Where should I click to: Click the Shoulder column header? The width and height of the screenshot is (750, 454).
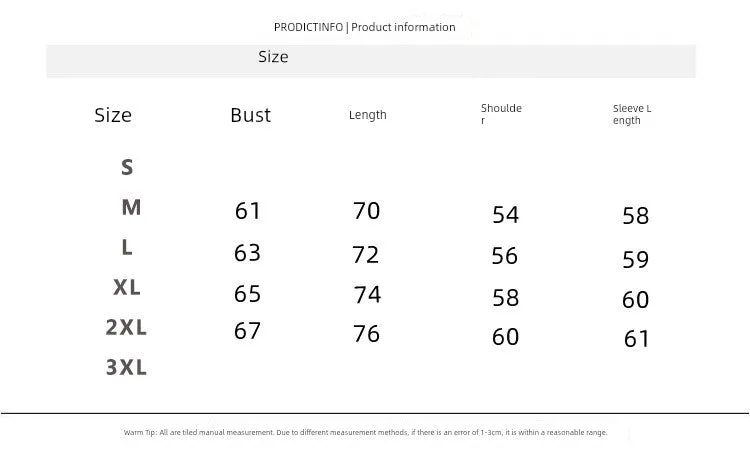(x=501, y=114)
